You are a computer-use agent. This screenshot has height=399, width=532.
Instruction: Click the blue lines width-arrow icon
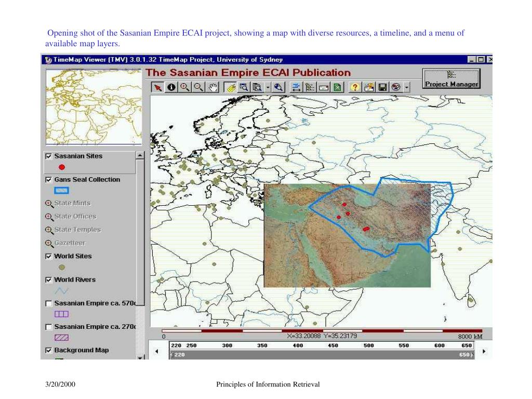tap(296, 87)
